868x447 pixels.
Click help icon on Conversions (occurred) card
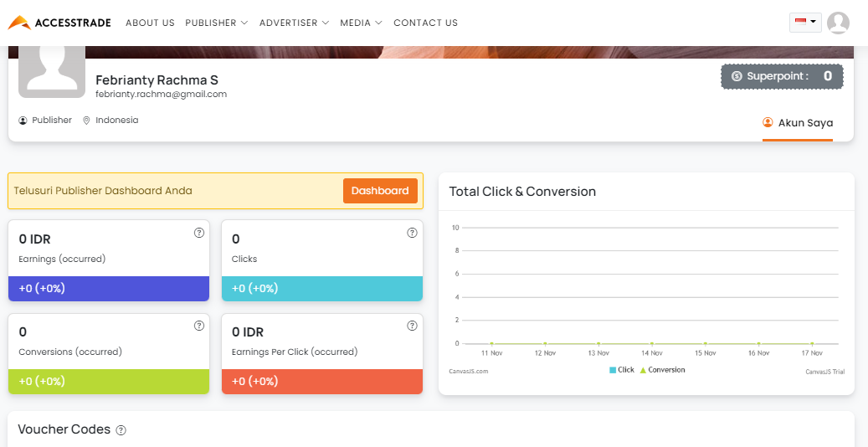[199, 326]
